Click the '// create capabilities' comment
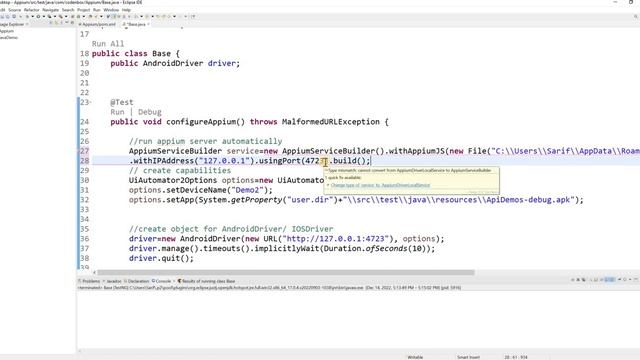This screenshot has width=640, height=360. click(x=180, y=170)
